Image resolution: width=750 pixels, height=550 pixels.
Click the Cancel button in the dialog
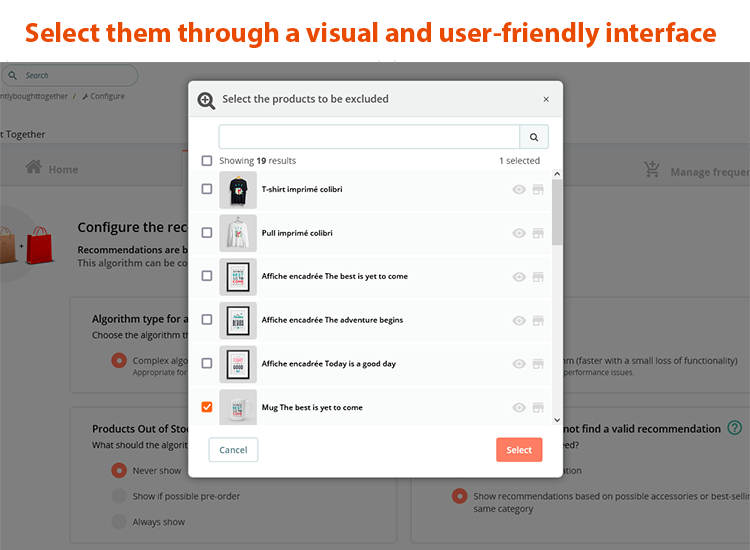point(233,450)
